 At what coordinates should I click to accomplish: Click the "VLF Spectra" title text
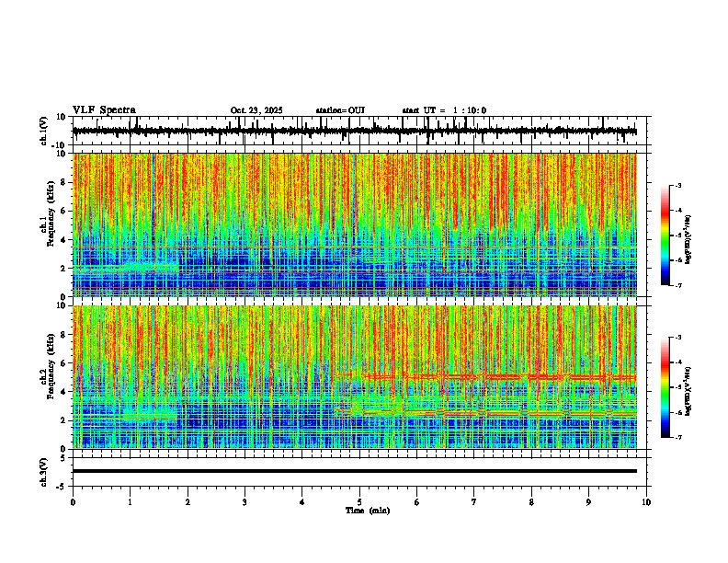click(104, 110)
